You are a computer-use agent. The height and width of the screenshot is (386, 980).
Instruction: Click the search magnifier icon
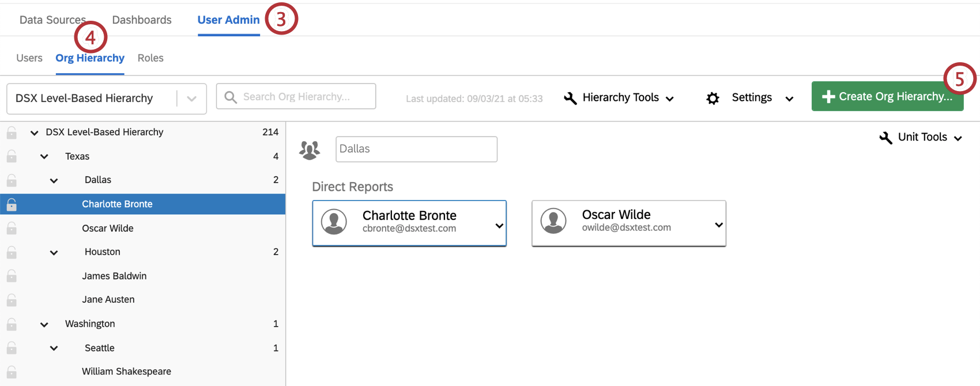click(231, 97)
